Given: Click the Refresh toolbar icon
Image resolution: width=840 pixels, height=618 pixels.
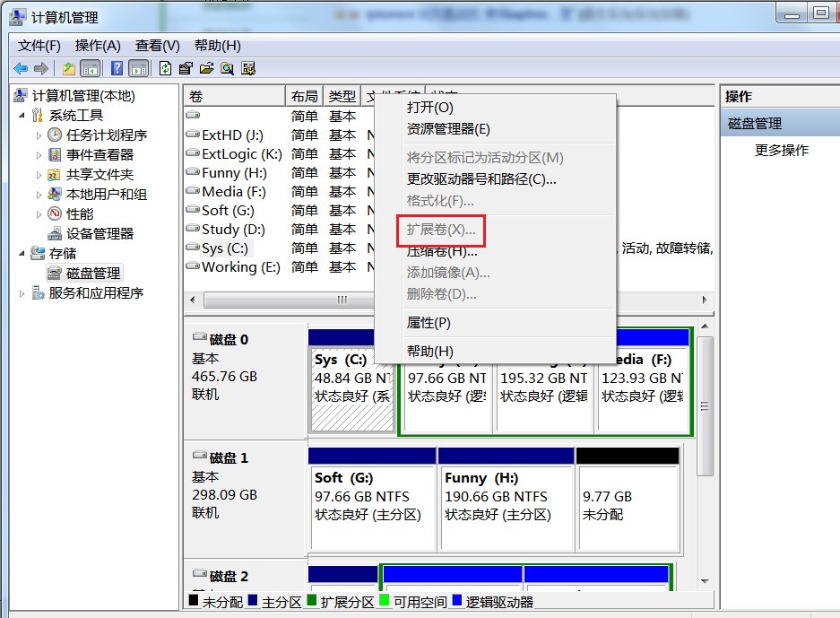Looking at the screenshot, I should coord(165,68).
